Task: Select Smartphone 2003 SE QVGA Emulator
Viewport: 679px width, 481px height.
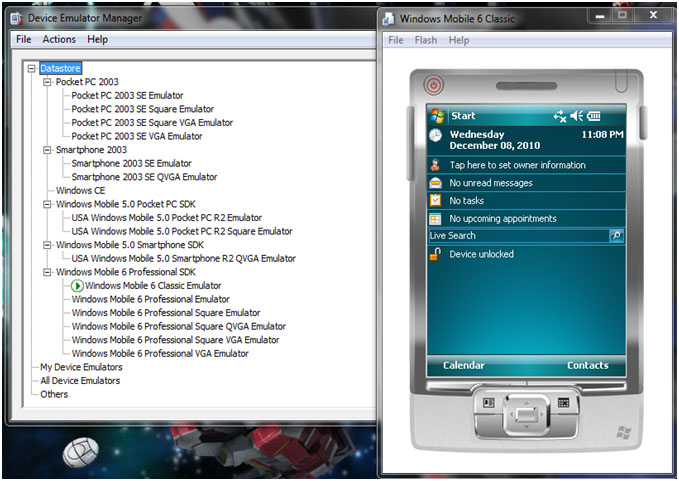Action: click(x=144, y=177)
